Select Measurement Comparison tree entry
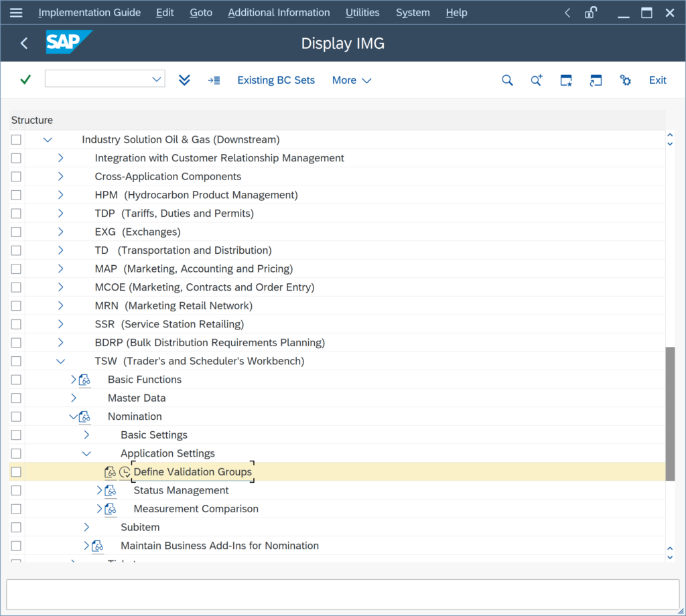This screenshot has height=616, width=686. pos(196,509)
